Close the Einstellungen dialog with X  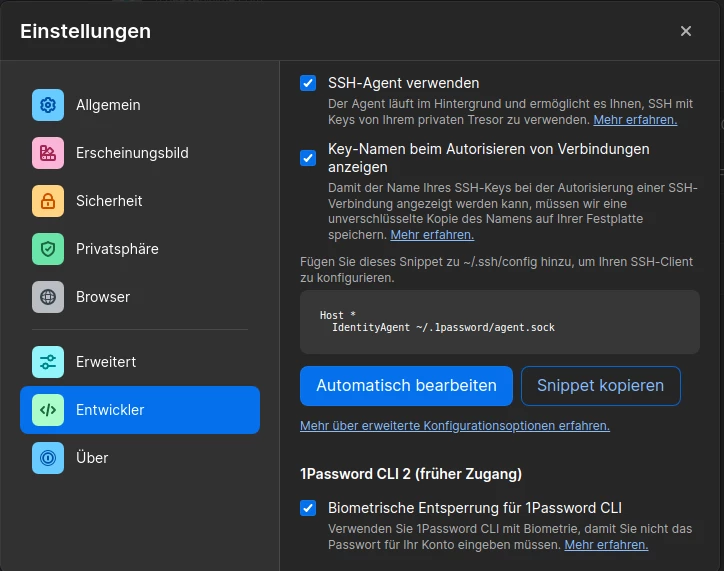click(686, 31)
